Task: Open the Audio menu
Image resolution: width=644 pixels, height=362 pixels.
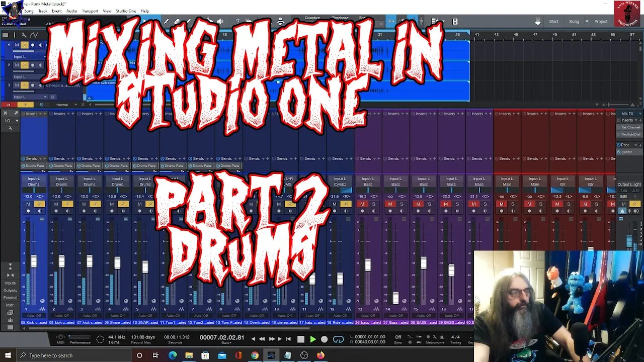Action: tap(71, 11)
